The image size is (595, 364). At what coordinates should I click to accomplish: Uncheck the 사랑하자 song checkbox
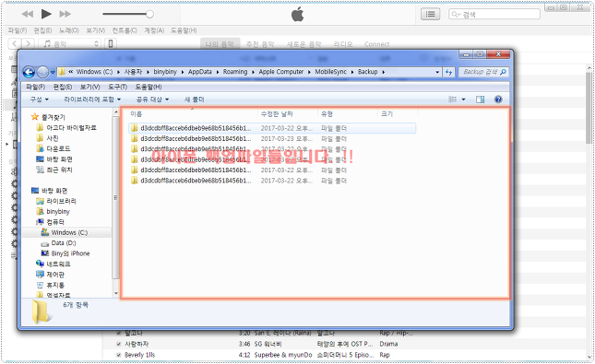click(119, 344)
